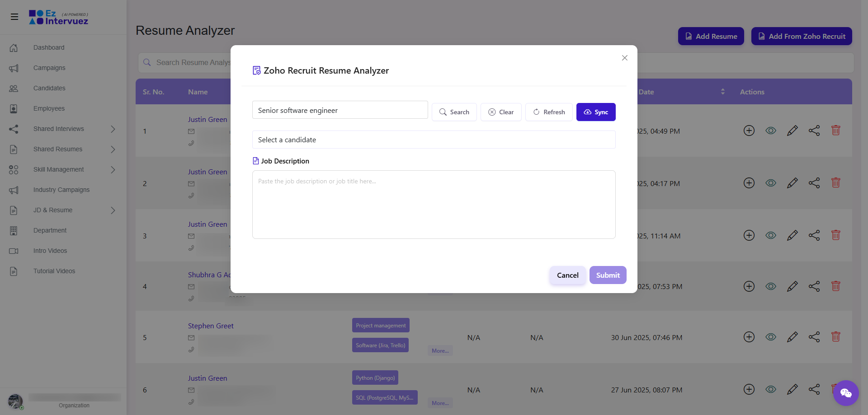Screen dimensions: 868x415
Task: Select Employees in the sidebar
Action: click(49, 108)
